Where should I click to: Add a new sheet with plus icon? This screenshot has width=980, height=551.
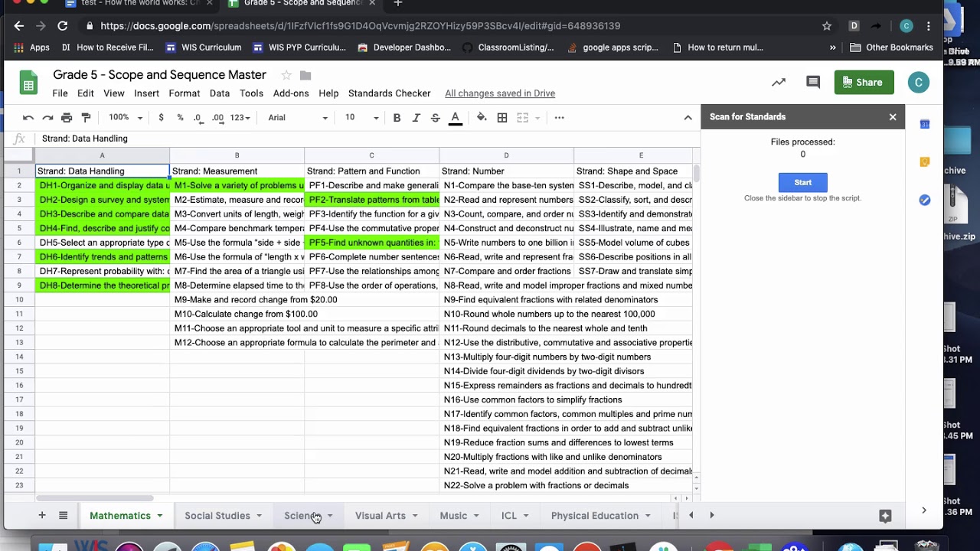tap(42, 516)
